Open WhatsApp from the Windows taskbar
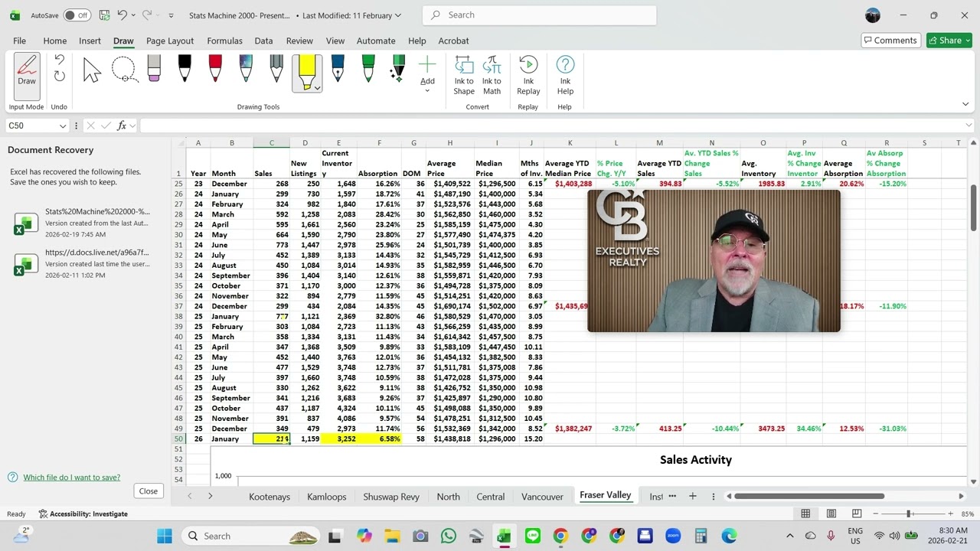This screenshot has height=551, width=980. pyautogui.click(x=449, y=536)
